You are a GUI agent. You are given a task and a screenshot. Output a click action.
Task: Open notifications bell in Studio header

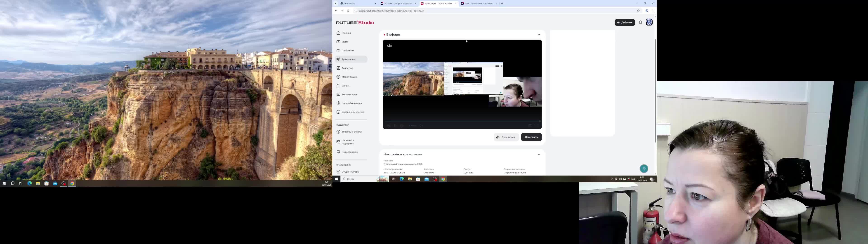640,23
